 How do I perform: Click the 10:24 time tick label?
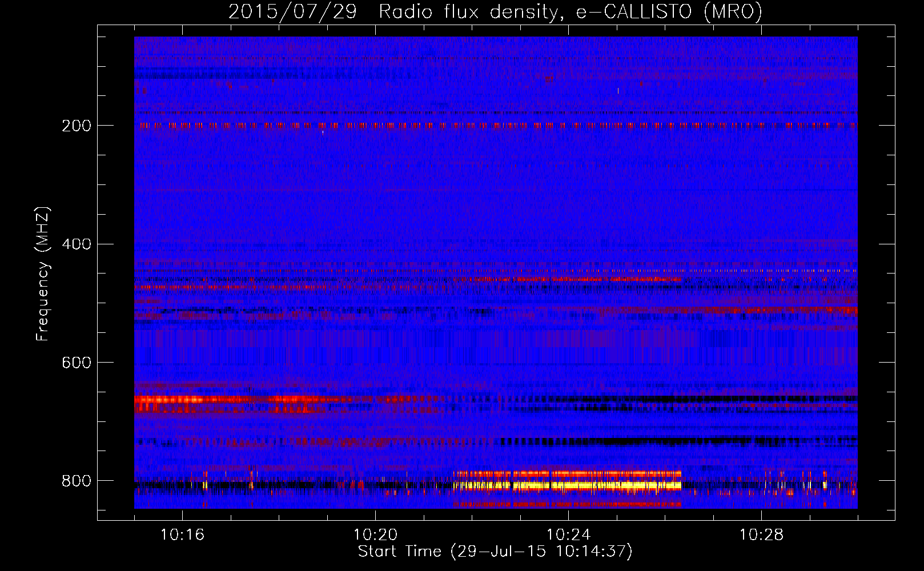pyautogui.click(x=568, y=535)
